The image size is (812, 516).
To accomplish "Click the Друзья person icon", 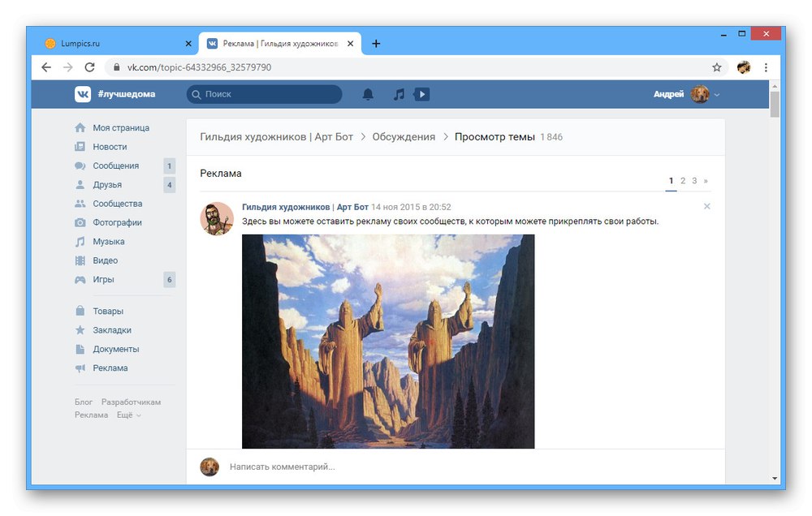I will point(80,185).
